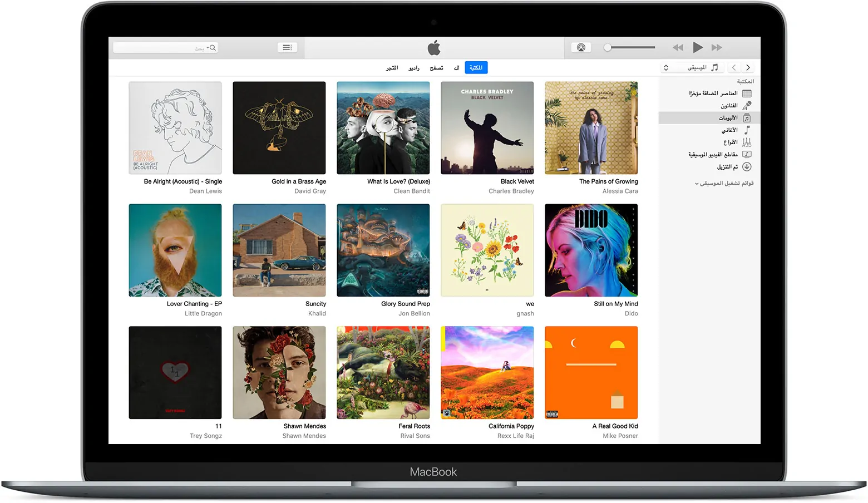Click the artist name David Gray
The width and height of the screenshot is (868, 503).
pos(310,191)
